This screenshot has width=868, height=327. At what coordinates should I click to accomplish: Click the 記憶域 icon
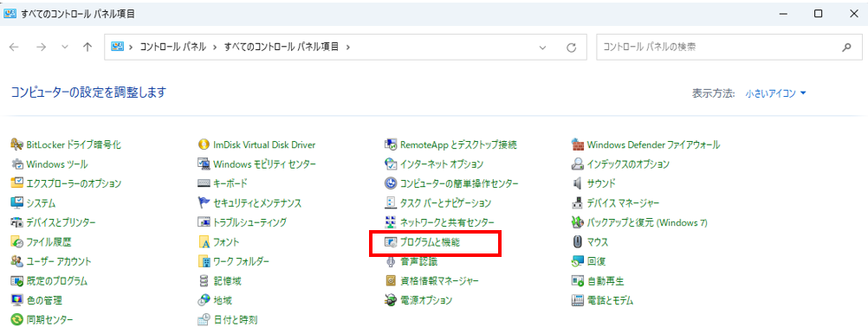(x=204, y=280)
